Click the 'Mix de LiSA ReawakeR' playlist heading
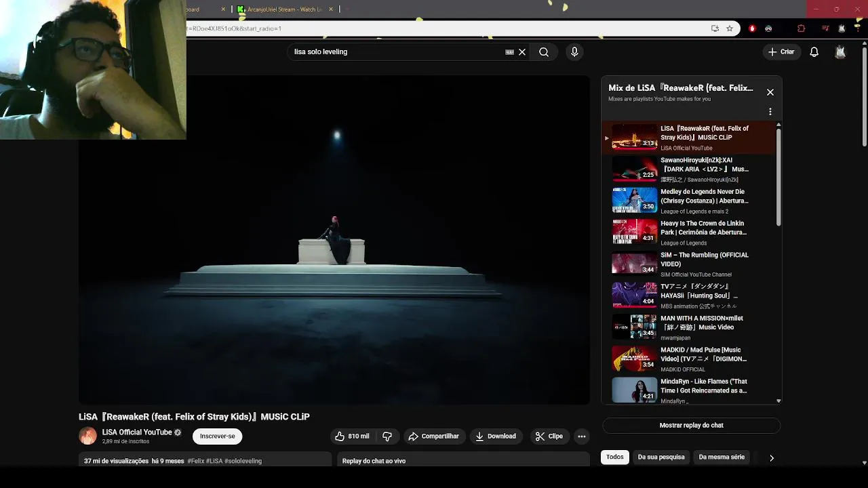 tap(681, 88)
